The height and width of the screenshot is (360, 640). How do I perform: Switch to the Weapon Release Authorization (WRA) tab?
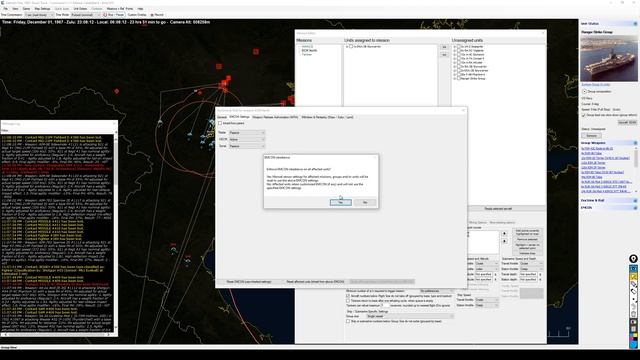coord(275,117)
